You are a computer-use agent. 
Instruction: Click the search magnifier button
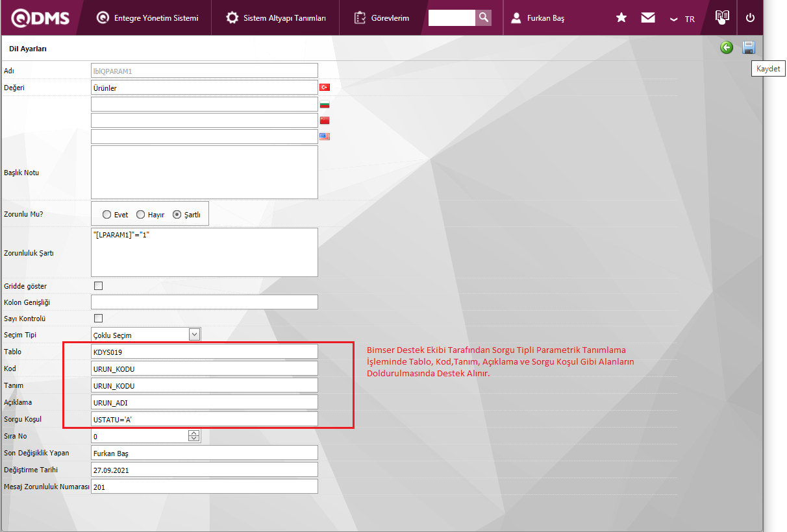(x=483, y=18)
